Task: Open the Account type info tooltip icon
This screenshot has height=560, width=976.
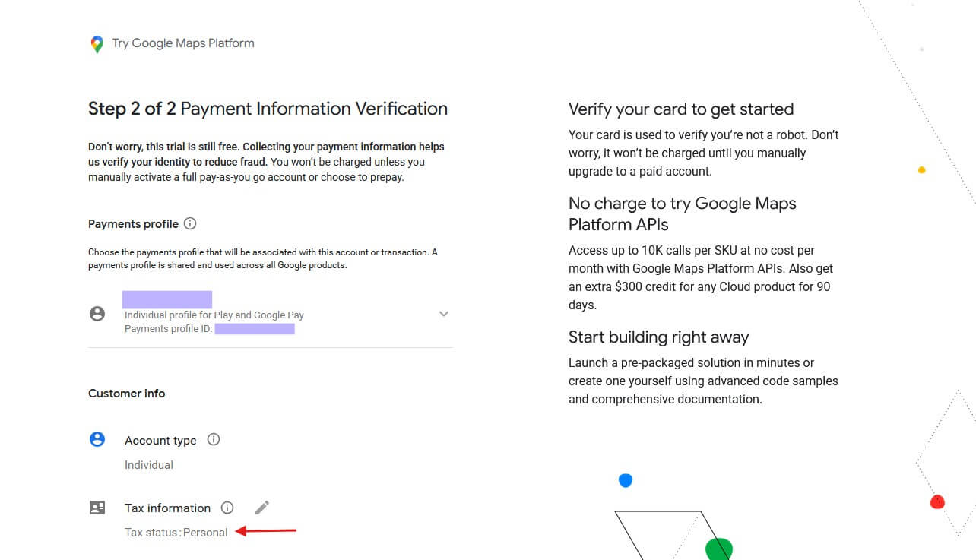Action: [214, 439]
